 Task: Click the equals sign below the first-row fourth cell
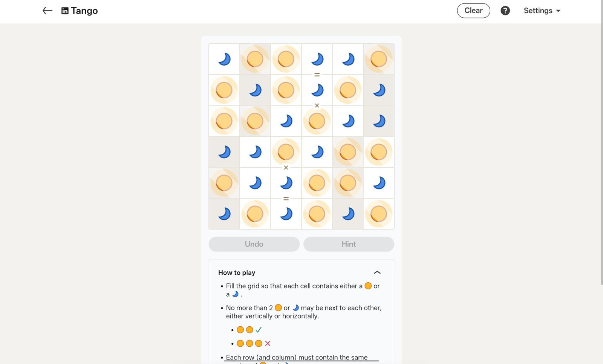317,75
